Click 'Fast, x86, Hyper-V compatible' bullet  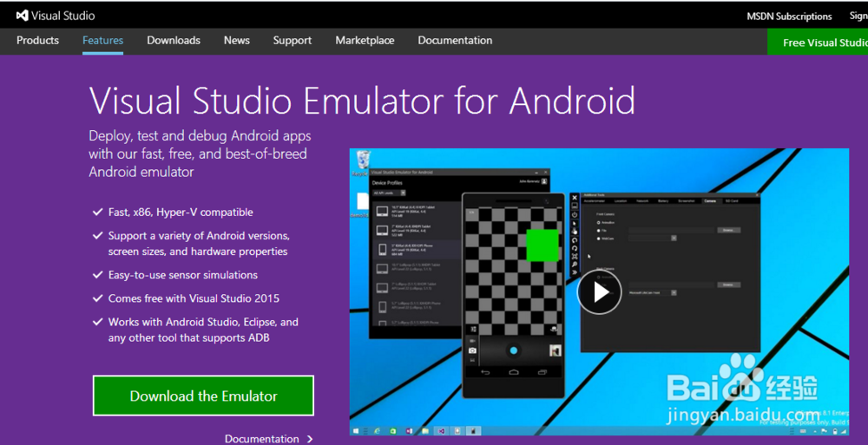point(181,212)
